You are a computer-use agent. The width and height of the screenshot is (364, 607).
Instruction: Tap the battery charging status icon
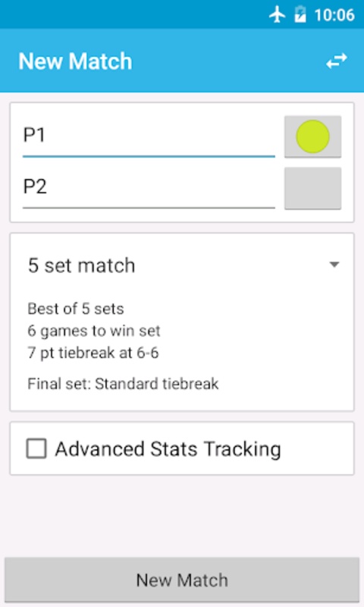300,15
